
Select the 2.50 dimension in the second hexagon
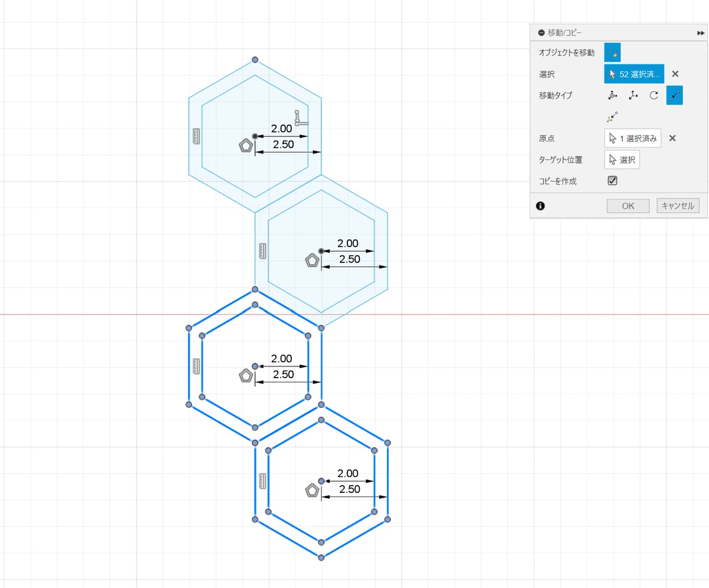coord(350,259)
